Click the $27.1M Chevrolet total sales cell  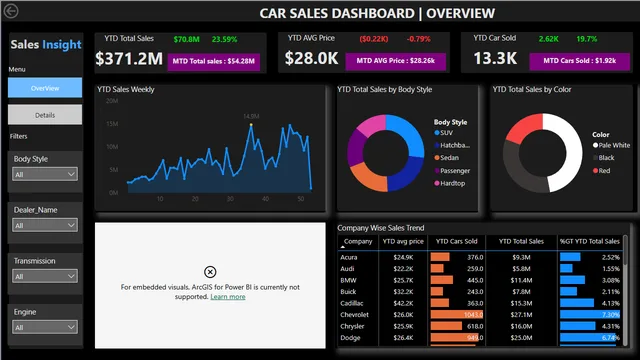tap(521, 315)
